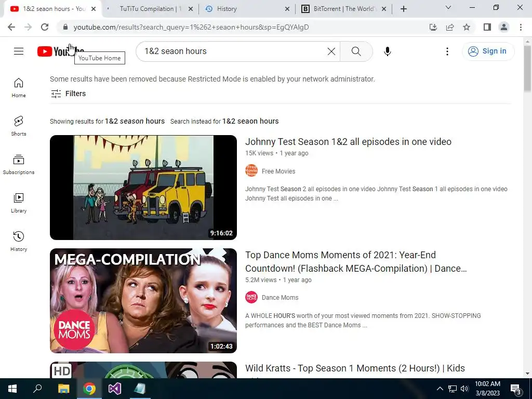
Task: Open the Chrome profile menu
Action: 504,27
